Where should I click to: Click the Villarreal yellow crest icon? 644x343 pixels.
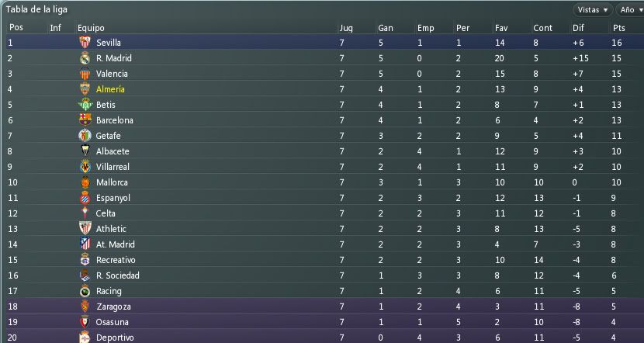tap(85, 167)
